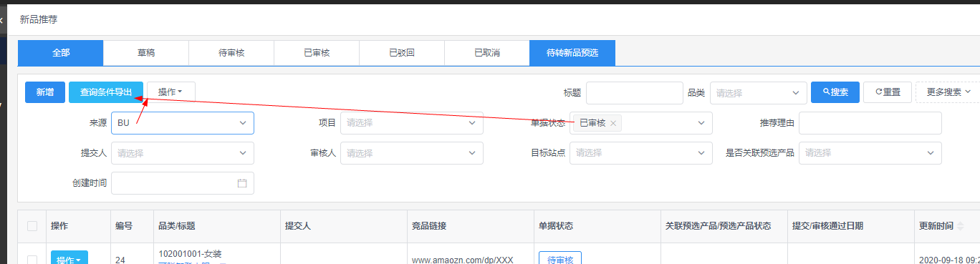The width and height of the screenshot is (980, 264).
Task: Click the 搜索 button
Action: coord(835,92)
